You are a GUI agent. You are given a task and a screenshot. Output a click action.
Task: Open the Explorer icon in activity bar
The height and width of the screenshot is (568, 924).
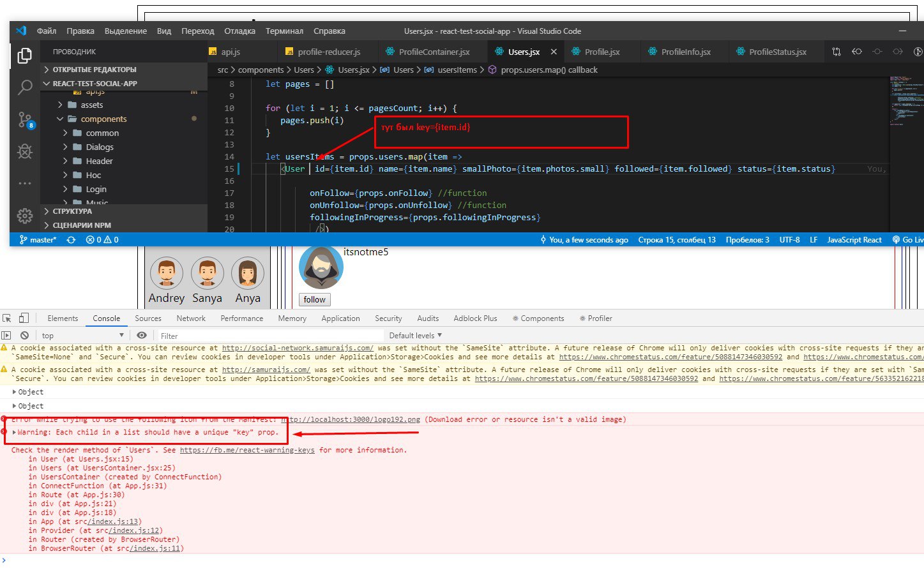pos(25,56)
